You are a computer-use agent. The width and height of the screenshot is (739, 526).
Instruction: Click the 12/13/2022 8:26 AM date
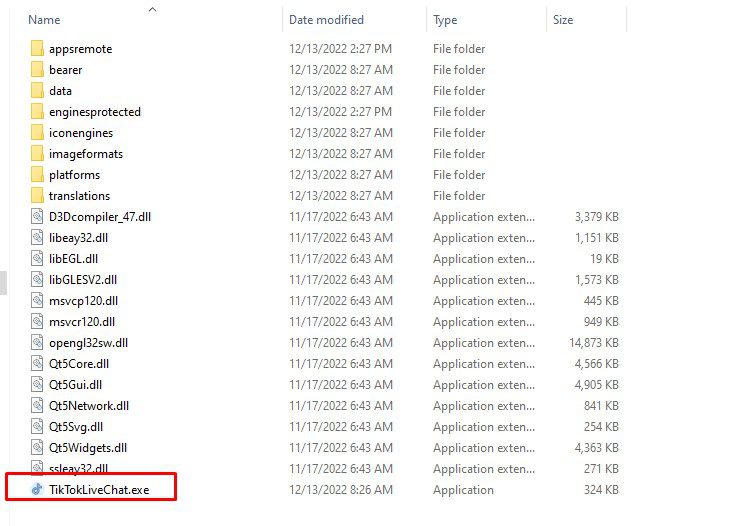click(341, 490)
